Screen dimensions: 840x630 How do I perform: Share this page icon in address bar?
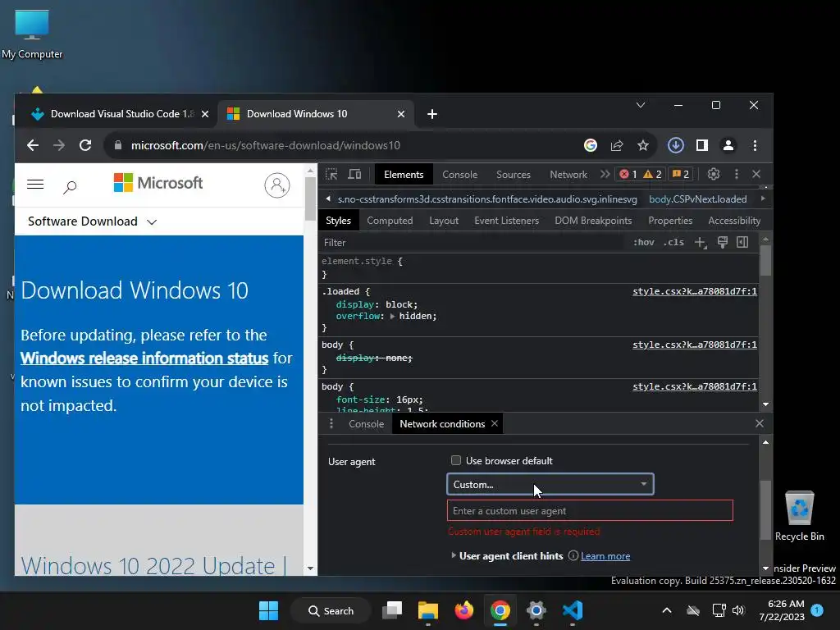click(x=617, y=145)
